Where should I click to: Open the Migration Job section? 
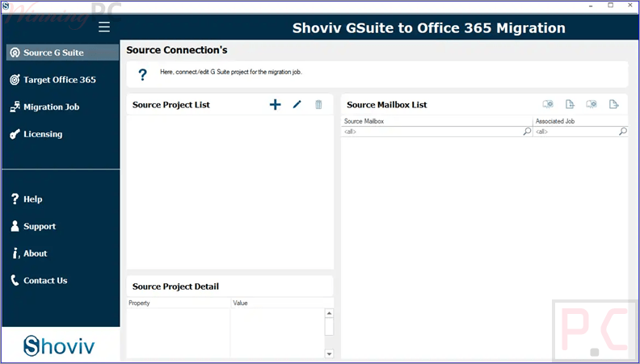tap(44, 107)
